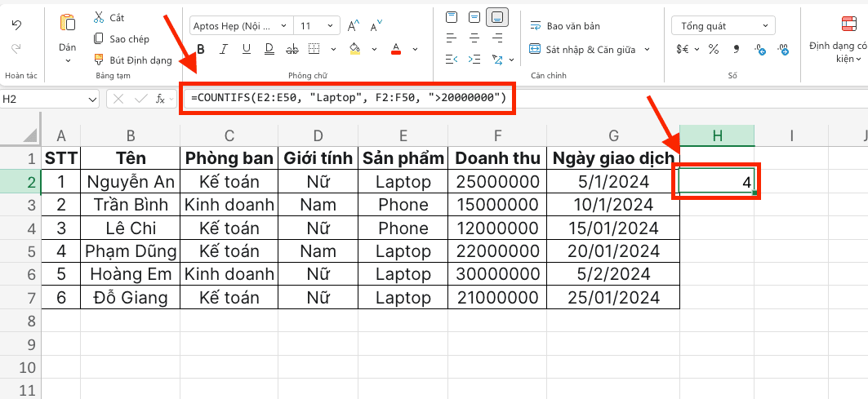Click the Dán paste clipboard icon
The width and height of the screenshot is (868, 399).
pyautogui.click(x=68, y=23)
